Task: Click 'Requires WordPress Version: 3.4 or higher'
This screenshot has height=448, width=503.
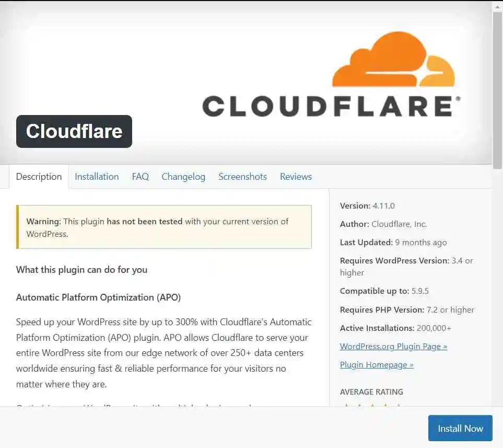Action: point(406,267)
